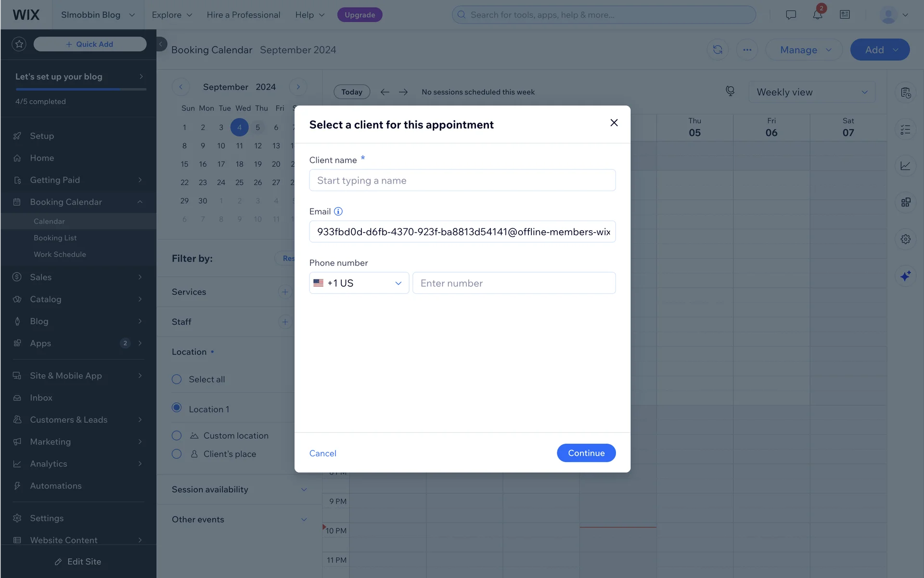
Task: Click the Cancel link
Action: (x=322, y=453)
